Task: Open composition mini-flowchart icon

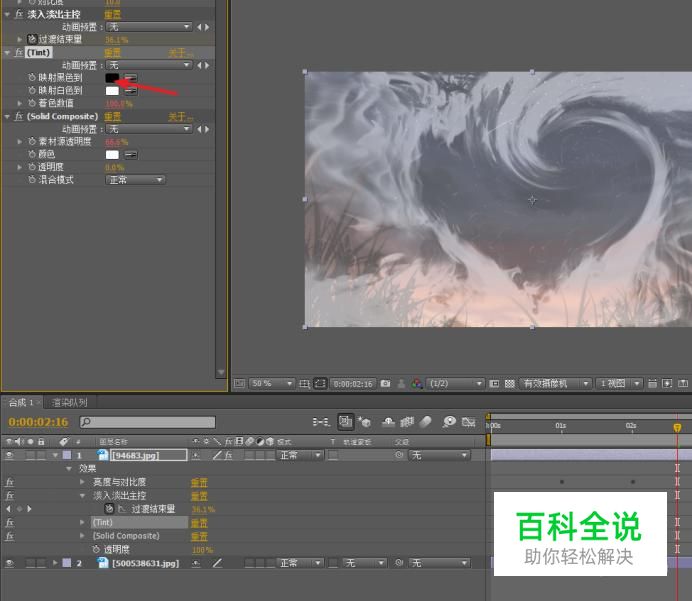Action: (x=321, y=422)
